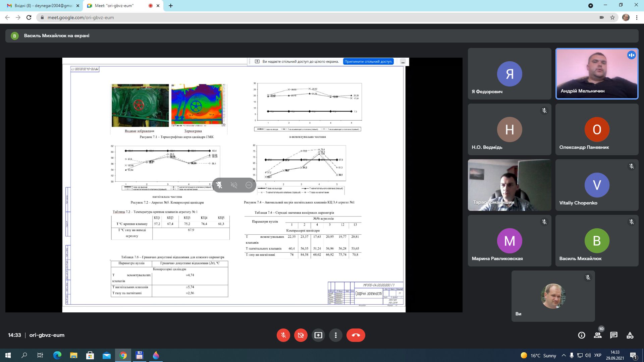Click remove circle icon on presentation overlay

(249, 185)
